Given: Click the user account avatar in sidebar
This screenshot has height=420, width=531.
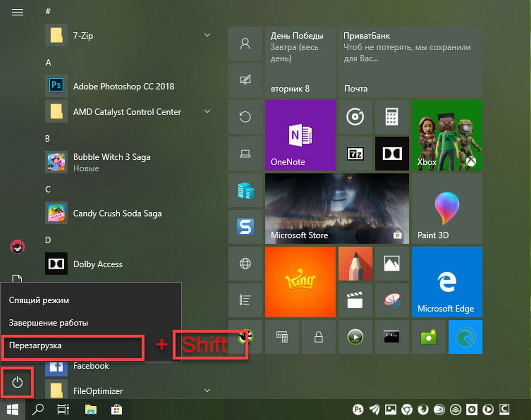Looking at the screenshot, I should [18, 247].
